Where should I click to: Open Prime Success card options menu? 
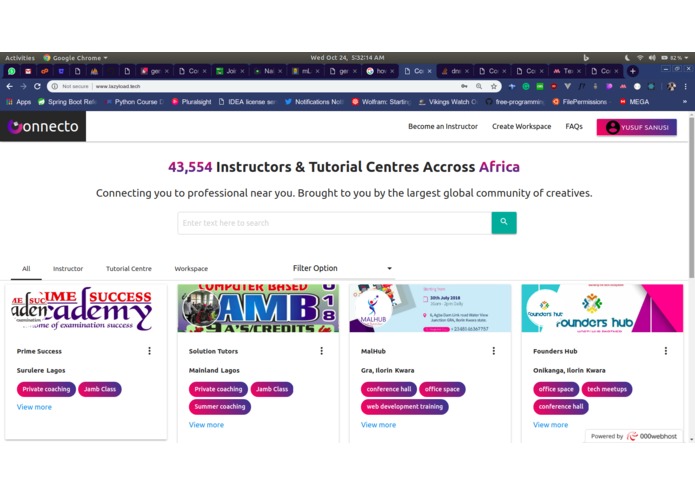coord(149,351)
